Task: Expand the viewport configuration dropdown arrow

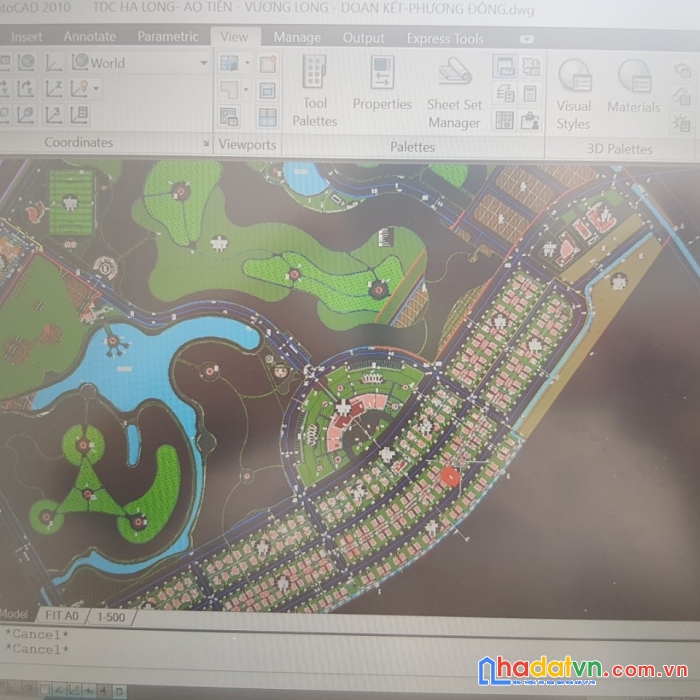Action: click(x=247, y=63)
